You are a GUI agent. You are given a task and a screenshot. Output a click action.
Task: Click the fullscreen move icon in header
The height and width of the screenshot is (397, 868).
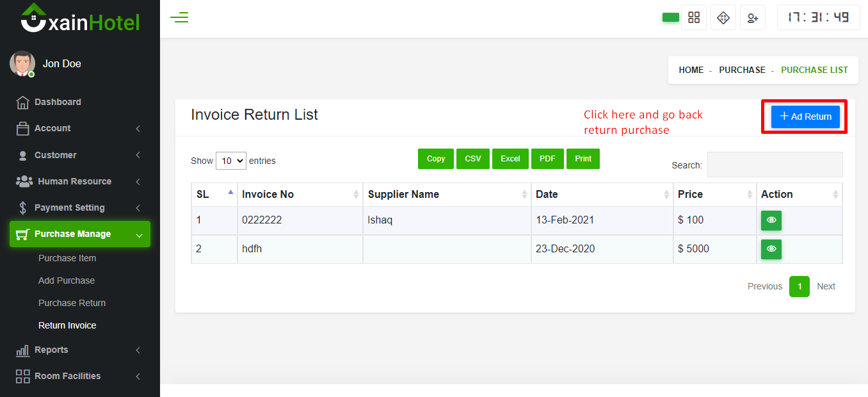click(723, 18)
